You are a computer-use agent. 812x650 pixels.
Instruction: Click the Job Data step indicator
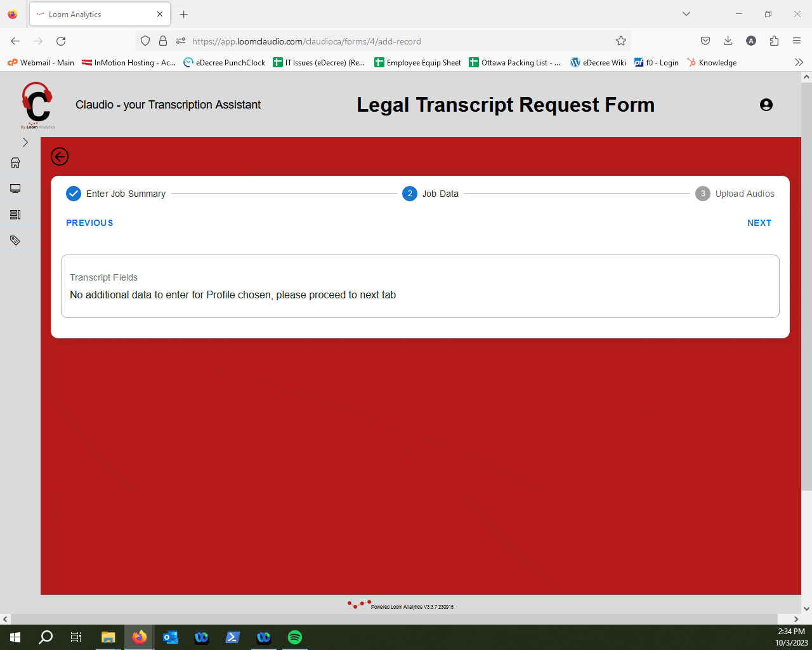pyautogui.click(x=410, y=194)
